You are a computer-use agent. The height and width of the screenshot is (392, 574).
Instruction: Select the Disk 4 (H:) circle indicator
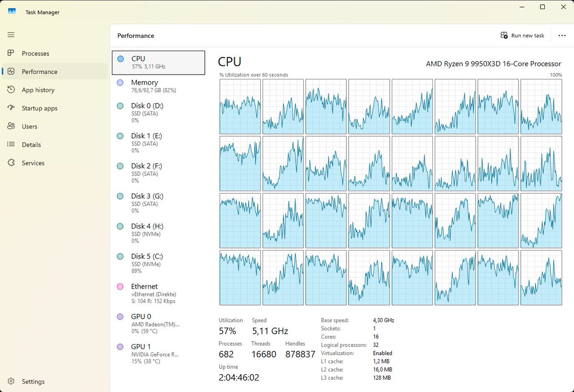(x=121, y=227)
